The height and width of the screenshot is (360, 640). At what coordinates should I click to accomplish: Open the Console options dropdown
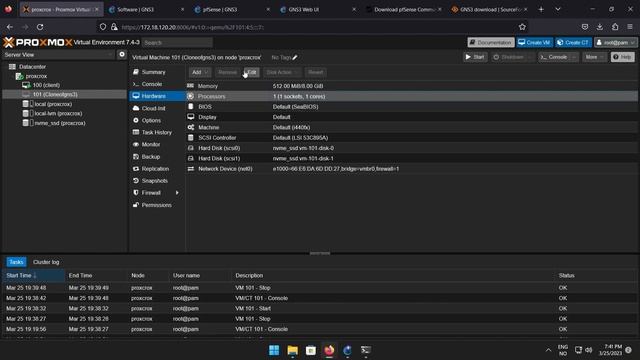click(574, 57)
